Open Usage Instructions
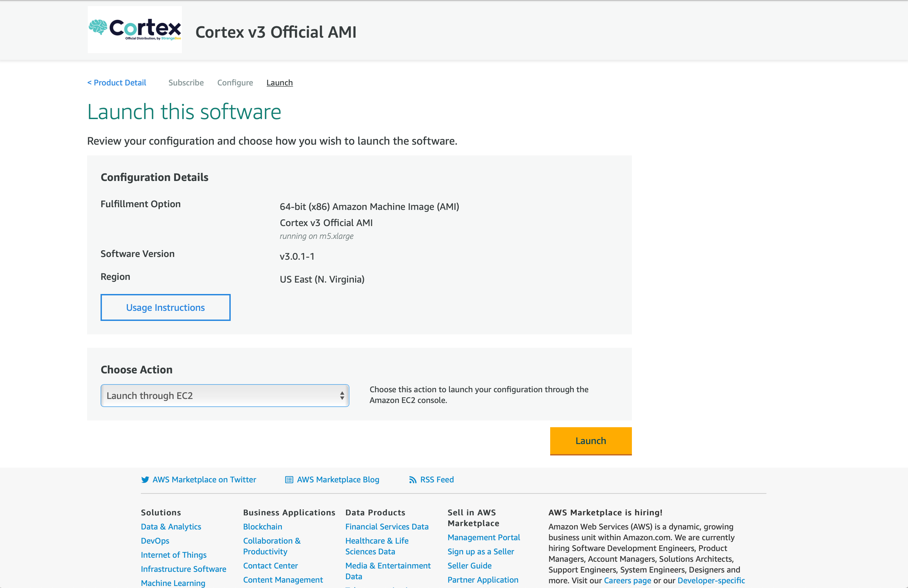908x588 pixels. pos(165,307)
